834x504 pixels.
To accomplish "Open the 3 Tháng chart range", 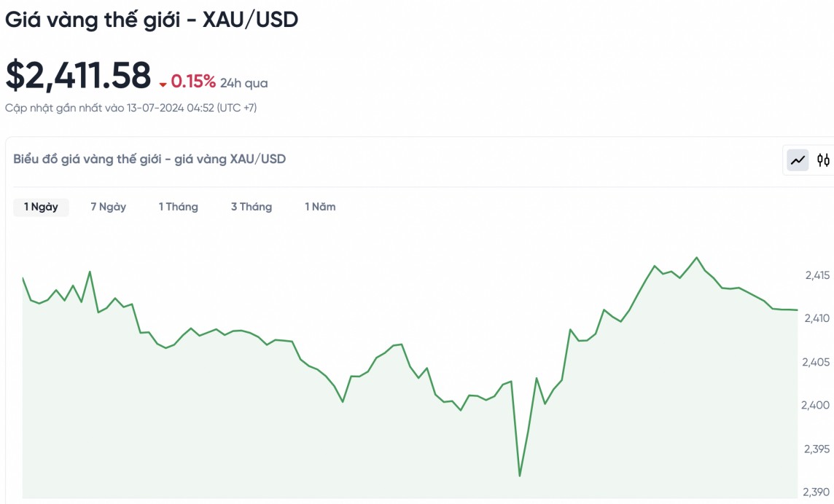I will [252, 207].
